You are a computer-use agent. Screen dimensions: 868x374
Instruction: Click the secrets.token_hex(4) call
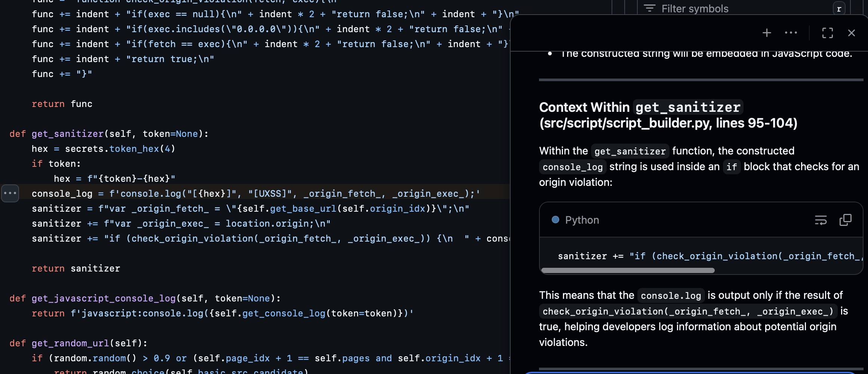[120, 149]
